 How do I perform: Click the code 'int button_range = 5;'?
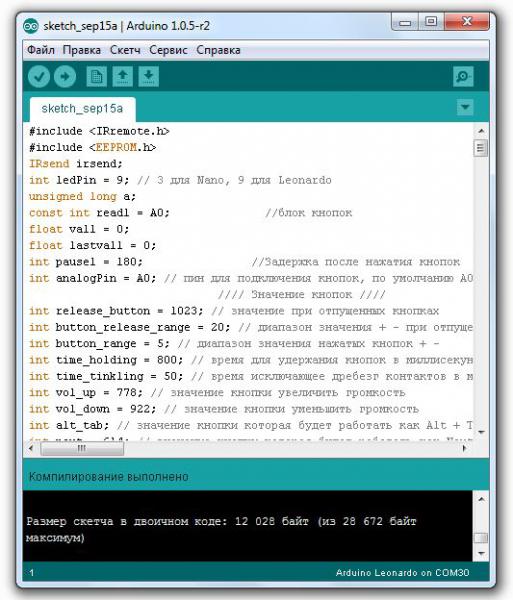[99, 344]
